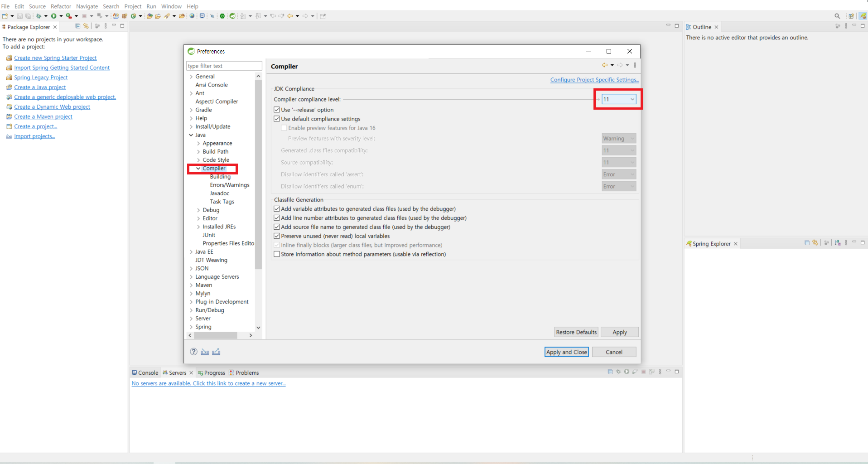Open Package Explorer View Menu dots
This screenshot has height=464, width=868.
pos(106,26)
